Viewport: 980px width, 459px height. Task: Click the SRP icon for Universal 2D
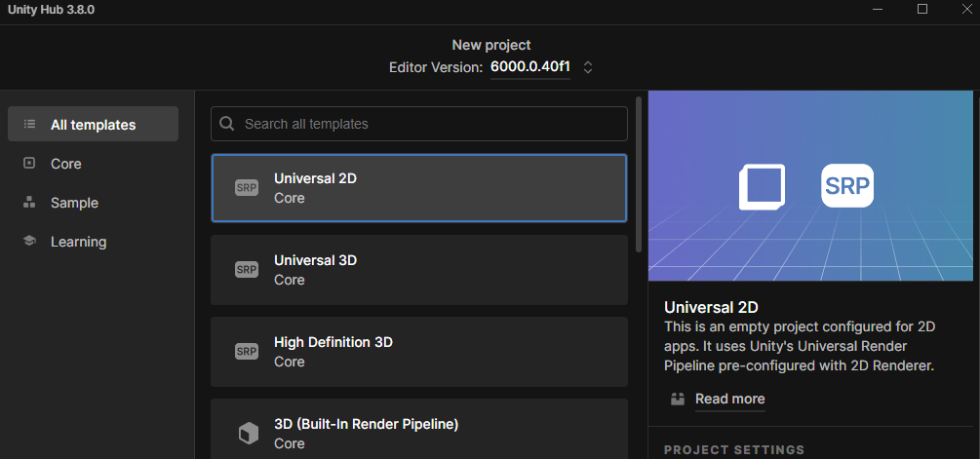247,188
